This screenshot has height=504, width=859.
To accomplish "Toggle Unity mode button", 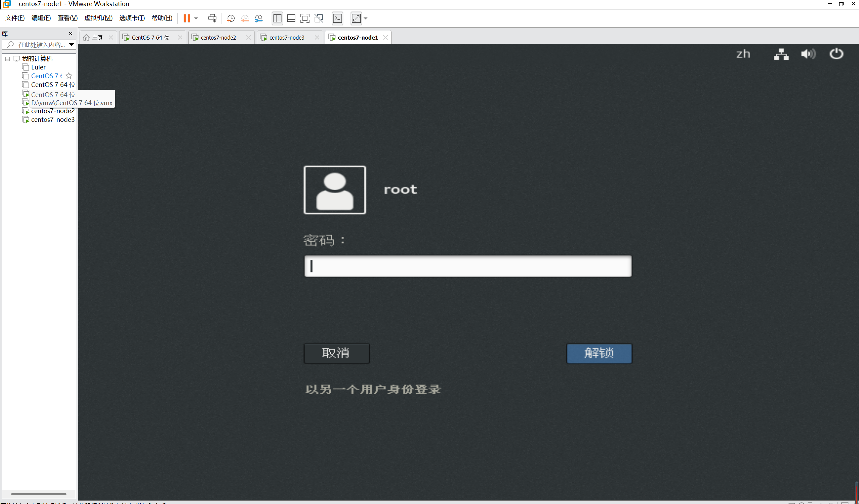I will tap(319, 18).
